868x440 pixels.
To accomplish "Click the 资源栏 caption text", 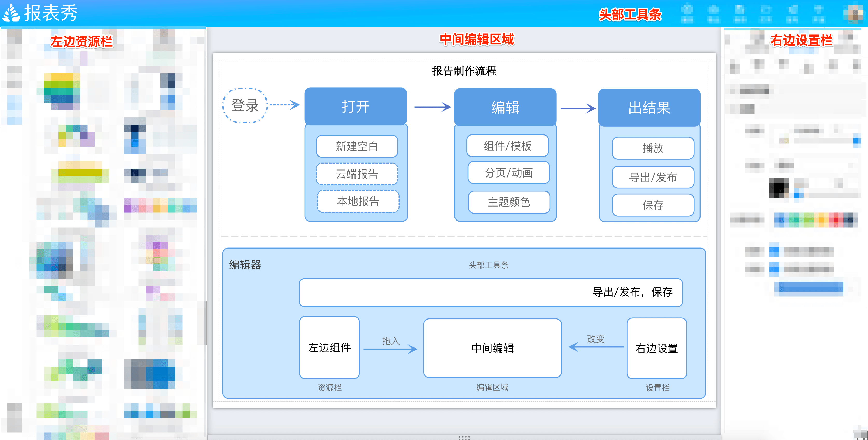I will tap(330, 388).
